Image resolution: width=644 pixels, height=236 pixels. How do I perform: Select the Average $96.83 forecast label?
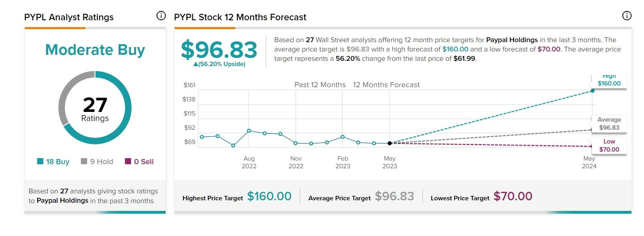coord(609,124)
